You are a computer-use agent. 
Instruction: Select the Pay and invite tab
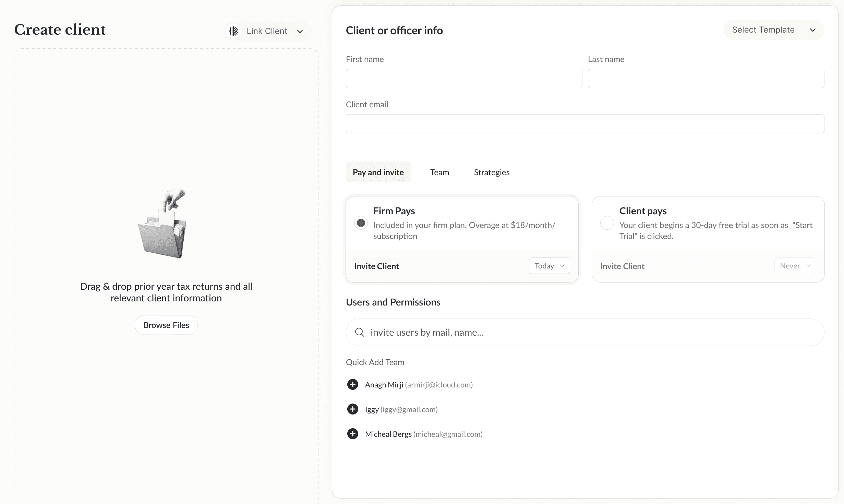click(x=378, y=172)
